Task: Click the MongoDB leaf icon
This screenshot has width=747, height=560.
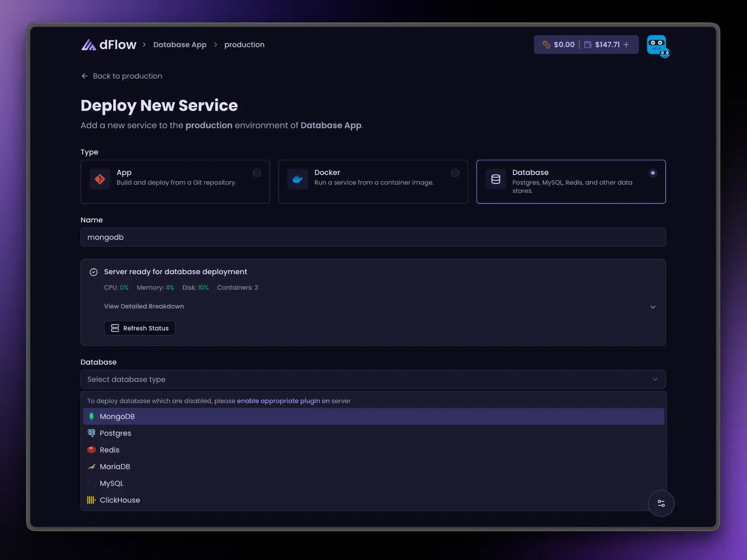Action: [x=91, y=416]
